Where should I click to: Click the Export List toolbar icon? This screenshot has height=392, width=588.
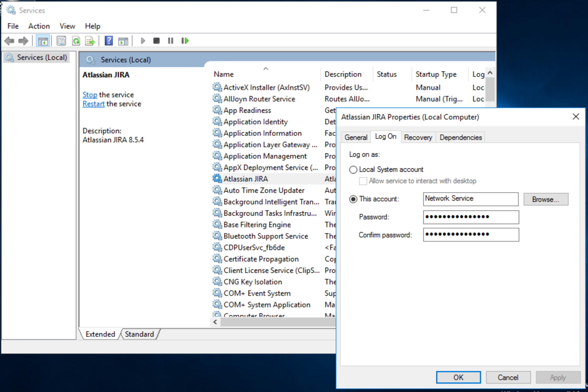90,41
